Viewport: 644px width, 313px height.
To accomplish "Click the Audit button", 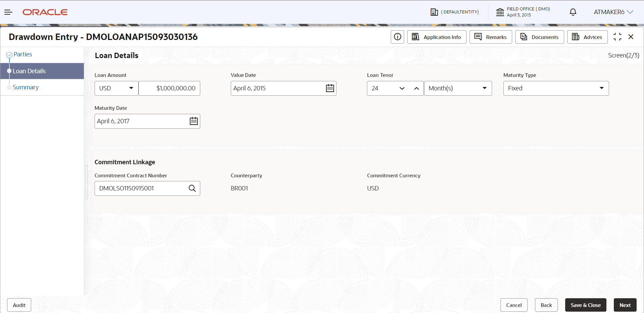I will (x=19, y=305).
